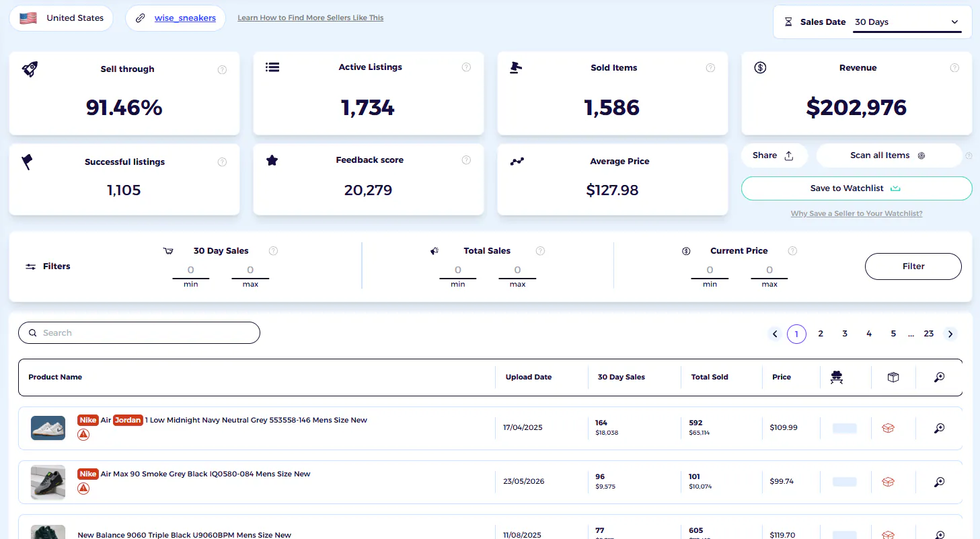
Task: Click the Sell through help question icon
Action: pos(223,69)
